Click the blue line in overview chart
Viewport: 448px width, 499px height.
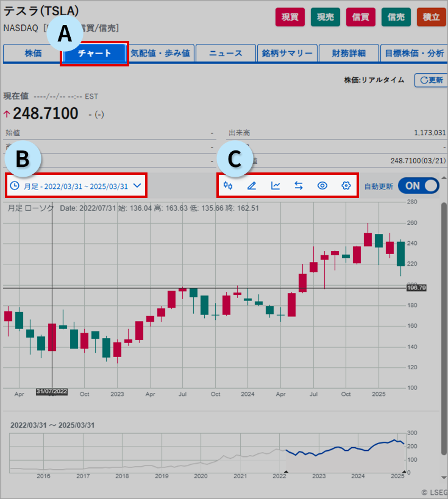pyautogui.click(x=345, y=449)
